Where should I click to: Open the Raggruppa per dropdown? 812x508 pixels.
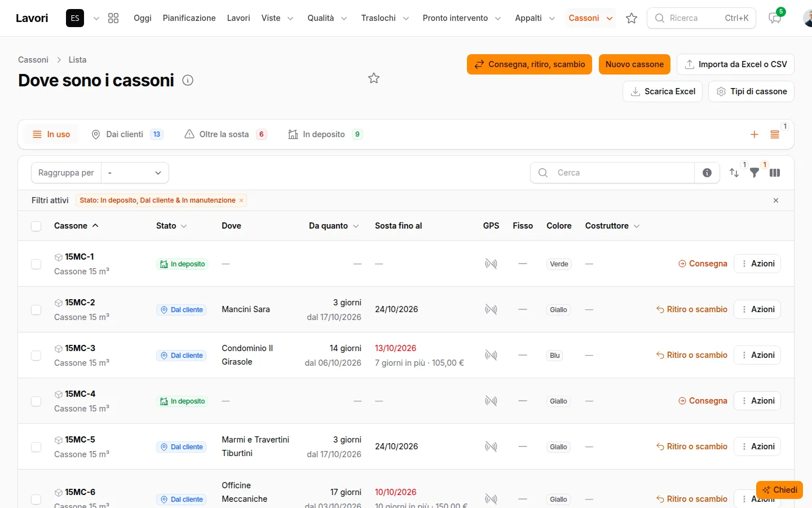(135, 173)
